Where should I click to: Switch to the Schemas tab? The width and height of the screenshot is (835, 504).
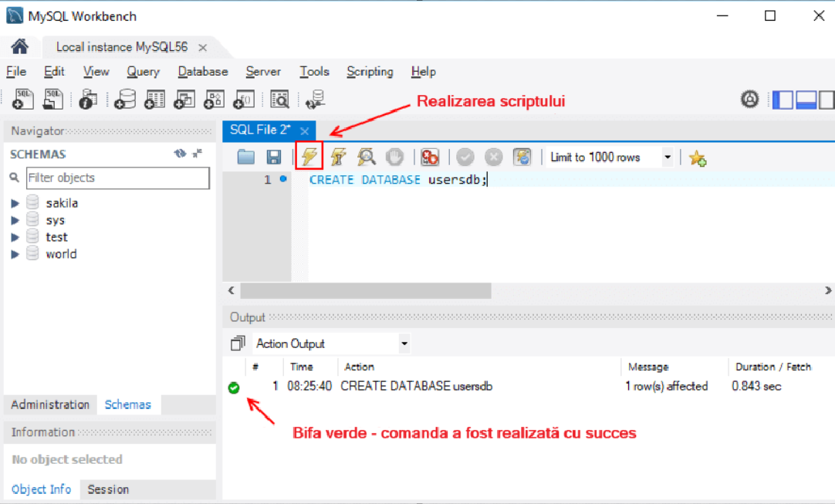click(128, 405)
